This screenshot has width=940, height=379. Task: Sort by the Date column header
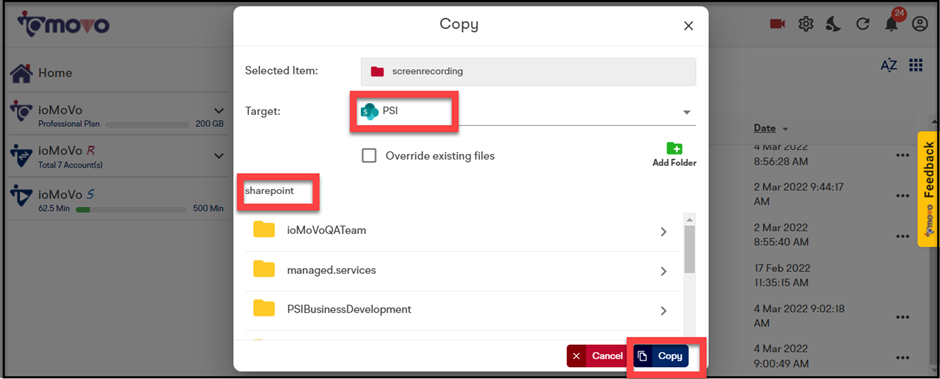(765, 128)
